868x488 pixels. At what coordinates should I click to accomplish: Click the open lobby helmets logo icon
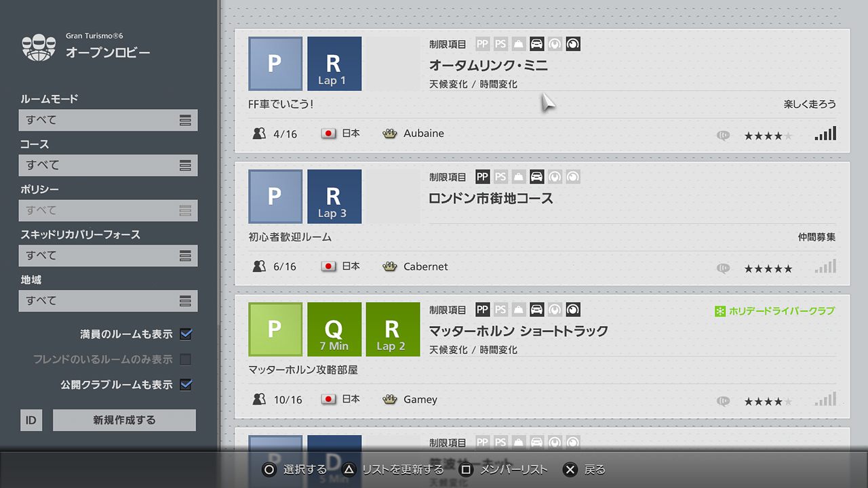coord(40,46)
